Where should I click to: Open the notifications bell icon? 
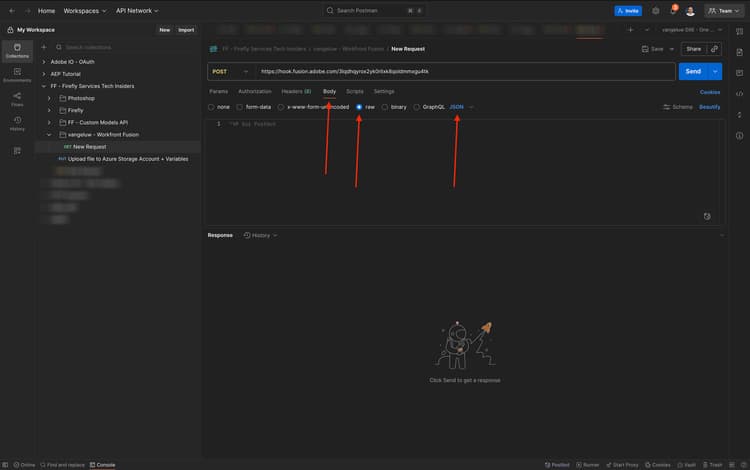click(x=673, y=11)
